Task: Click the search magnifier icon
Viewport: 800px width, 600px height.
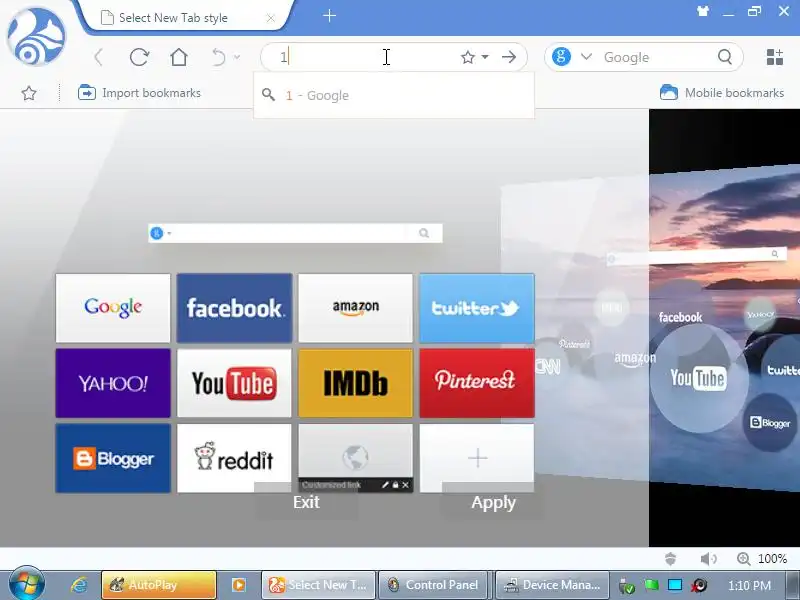Action: pyautogui.click(x=724, y=57)
